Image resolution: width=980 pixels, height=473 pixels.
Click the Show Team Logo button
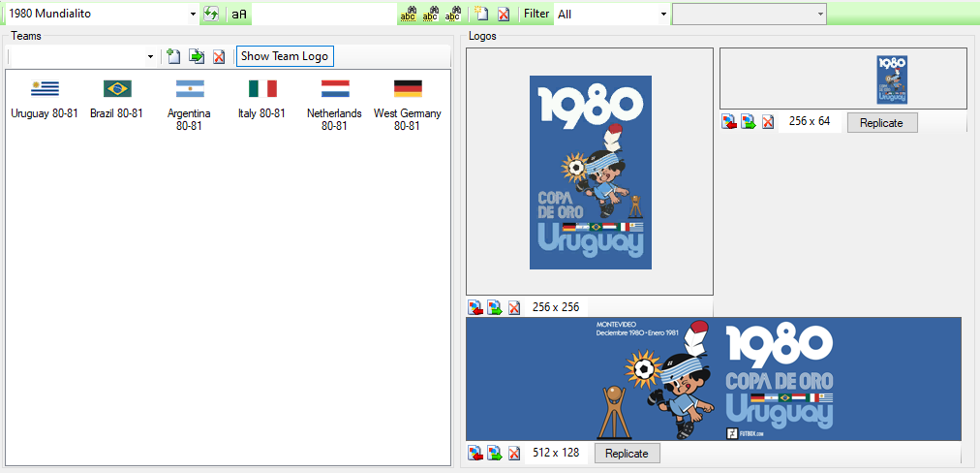pos(285,55)
